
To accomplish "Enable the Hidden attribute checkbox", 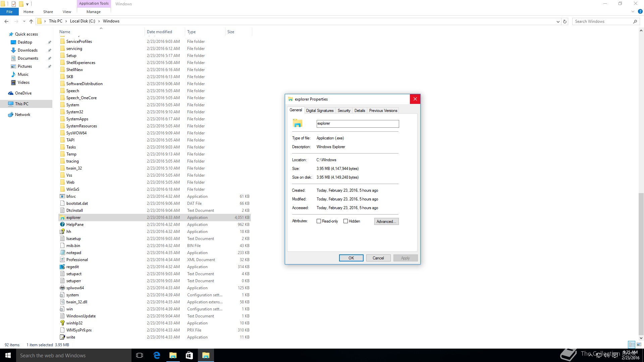I will point(345,221).
